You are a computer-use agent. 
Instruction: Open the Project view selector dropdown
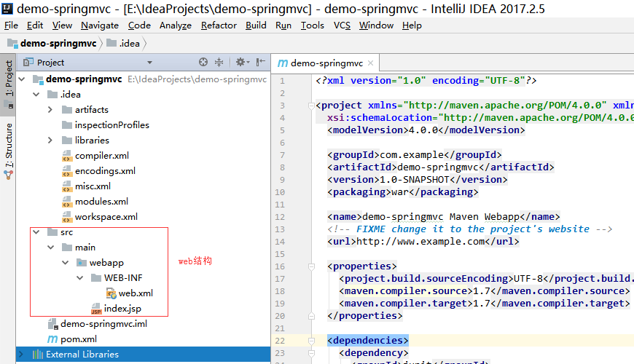(149, 63)
